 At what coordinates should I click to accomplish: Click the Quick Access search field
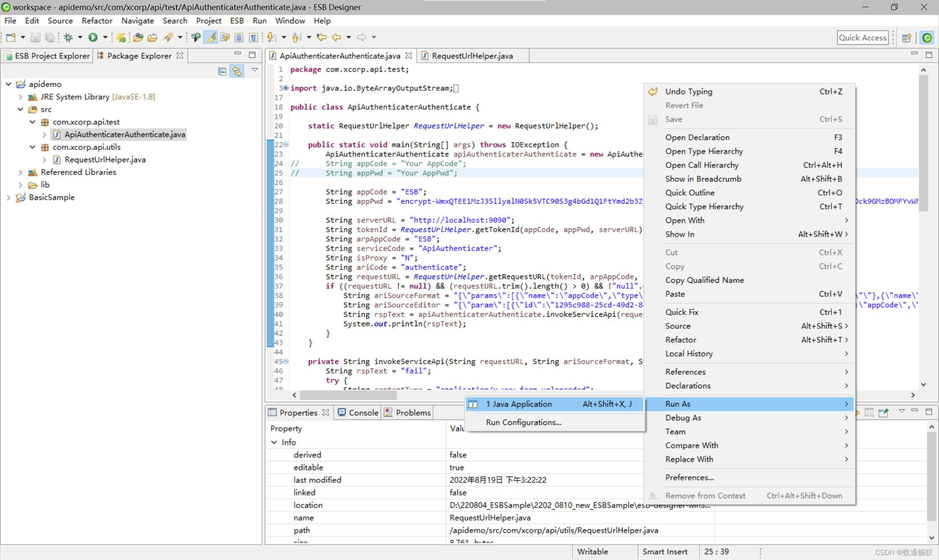pyautogui.click(x=862, y=38)
